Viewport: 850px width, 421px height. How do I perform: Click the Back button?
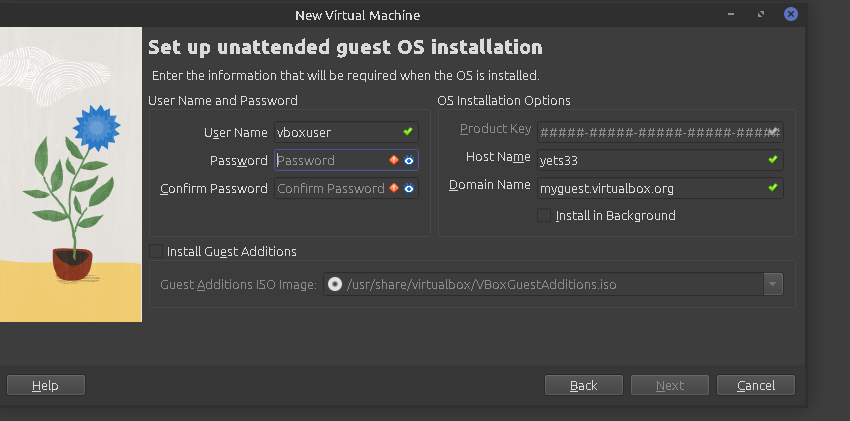click(x=583, y=386)
